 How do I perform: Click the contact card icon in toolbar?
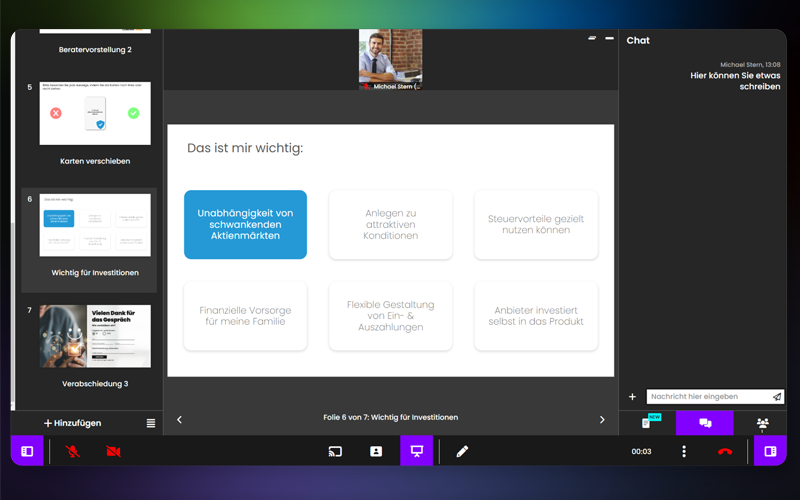coord(376,451)
